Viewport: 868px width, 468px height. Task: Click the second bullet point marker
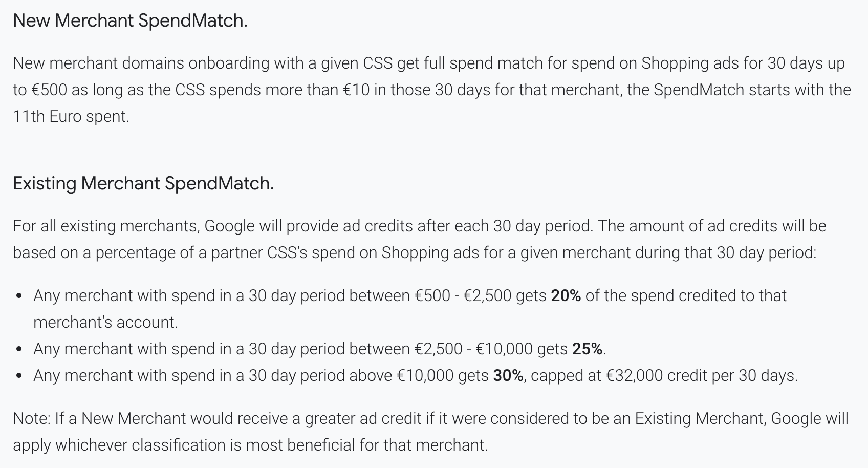[x=19, y=349]
